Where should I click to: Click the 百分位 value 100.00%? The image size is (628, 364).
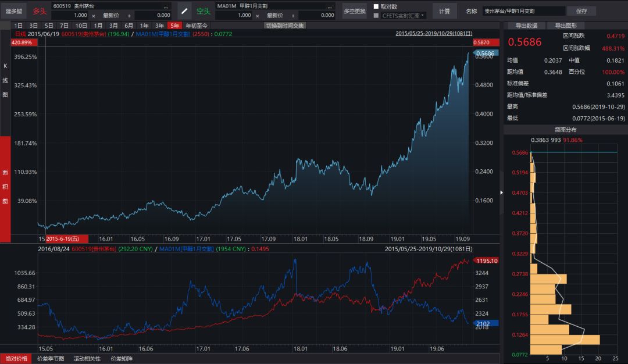click(x=613, y=72)
